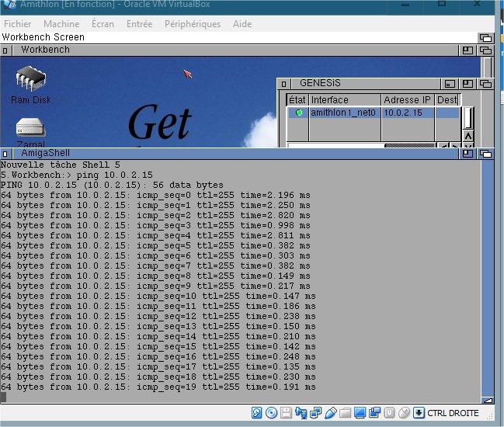Click the 'Nouvelle tâche Shell 5' line
Screen dimensions: 504x427
pyautogui.click(x=60, y=165)
